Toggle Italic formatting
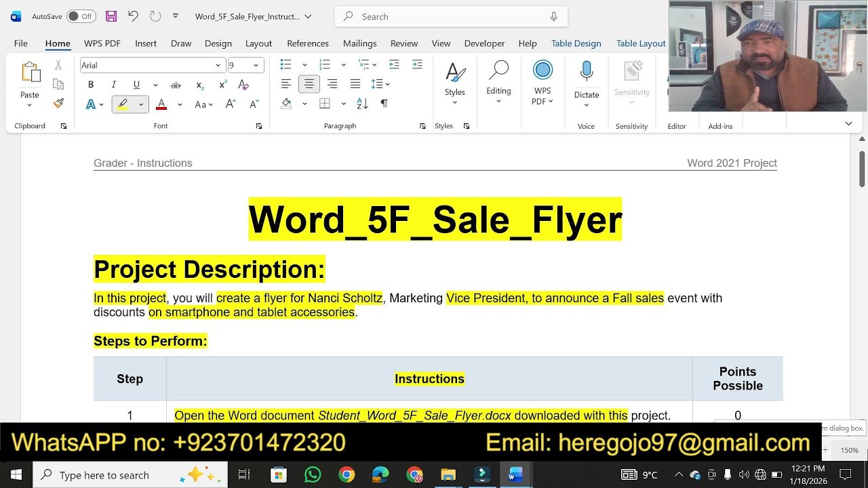The height and width of the screenshot is (488, 868). pos(114,85)
